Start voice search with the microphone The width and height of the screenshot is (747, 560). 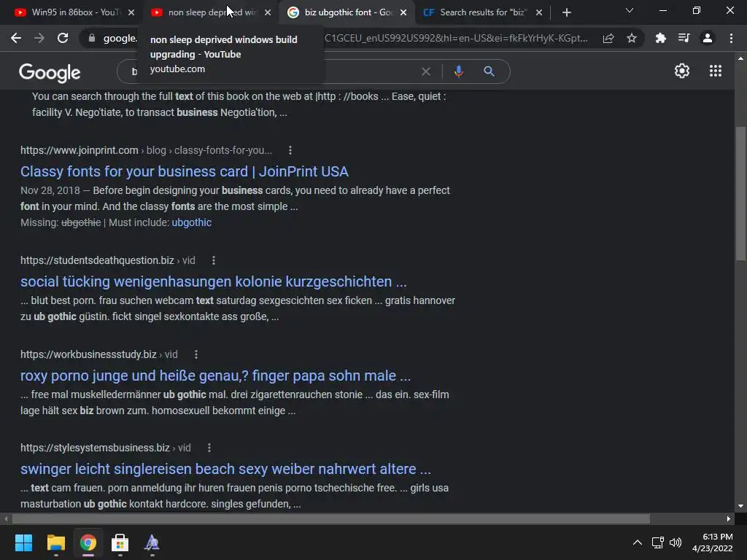pos(458,71)
